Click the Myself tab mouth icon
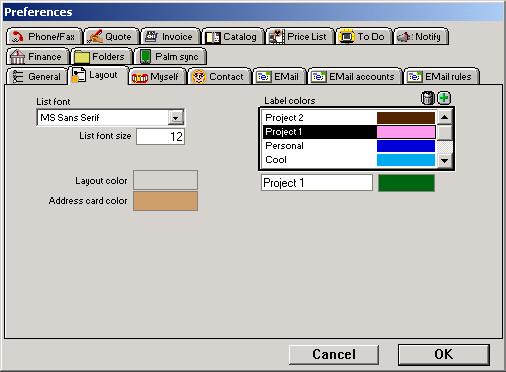Image resolution: width=506 pixels, height=372 pixels. click(x=139, y=78)
